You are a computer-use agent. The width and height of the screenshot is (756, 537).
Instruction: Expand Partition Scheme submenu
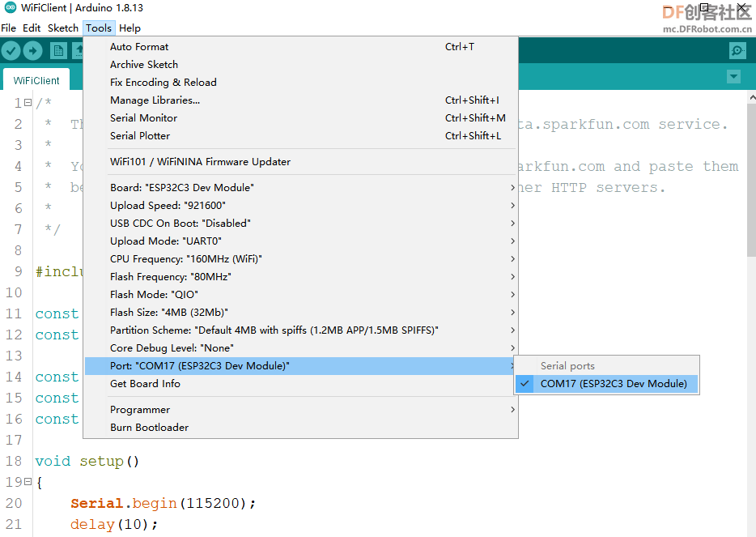(x=300, y=330)
